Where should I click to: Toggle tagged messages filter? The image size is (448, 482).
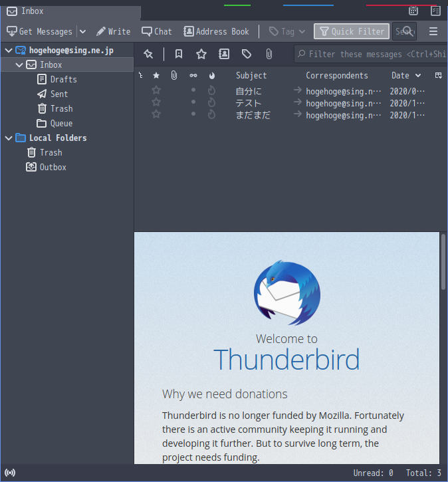pos(247,54)
